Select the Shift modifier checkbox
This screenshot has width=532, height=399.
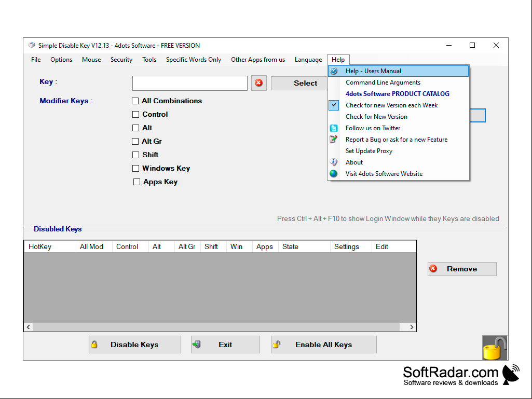(135, 155)
